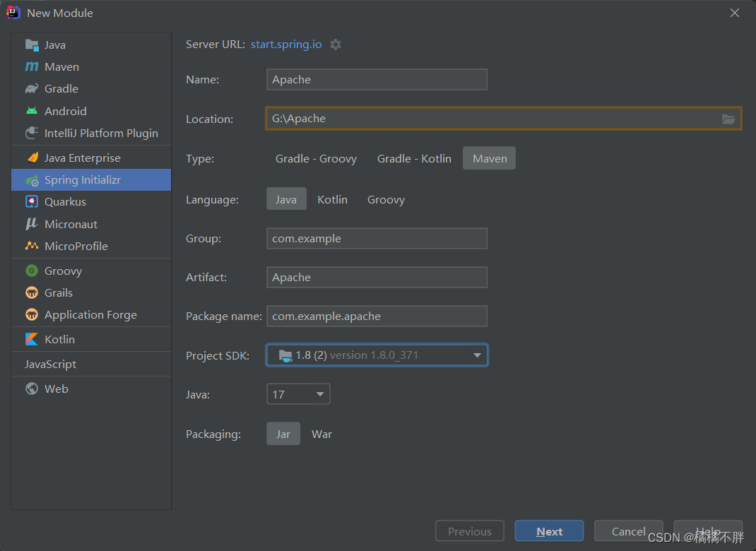This screenshot has width=756, height=551.
Task: Click the Kotlin K icon
Action: (32, 339)
